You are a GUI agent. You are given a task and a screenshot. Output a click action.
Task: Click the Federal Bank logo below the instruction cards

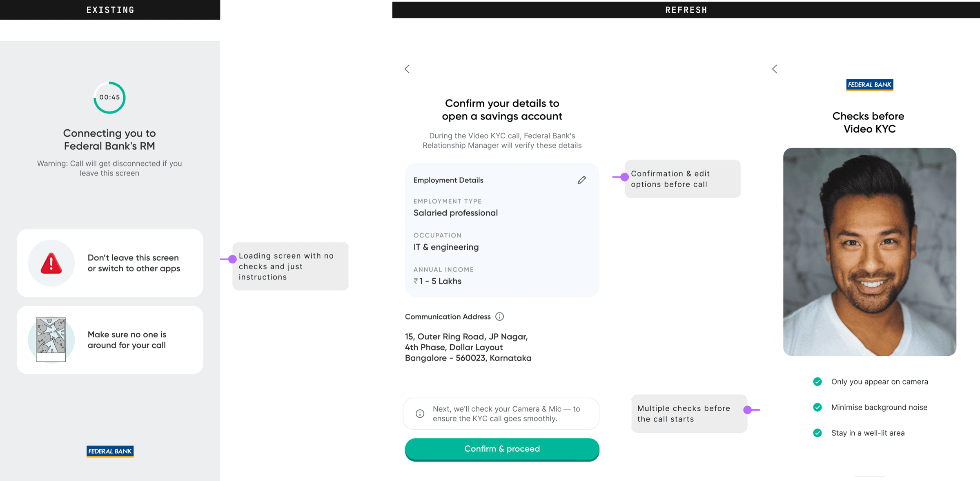[110, 451]
